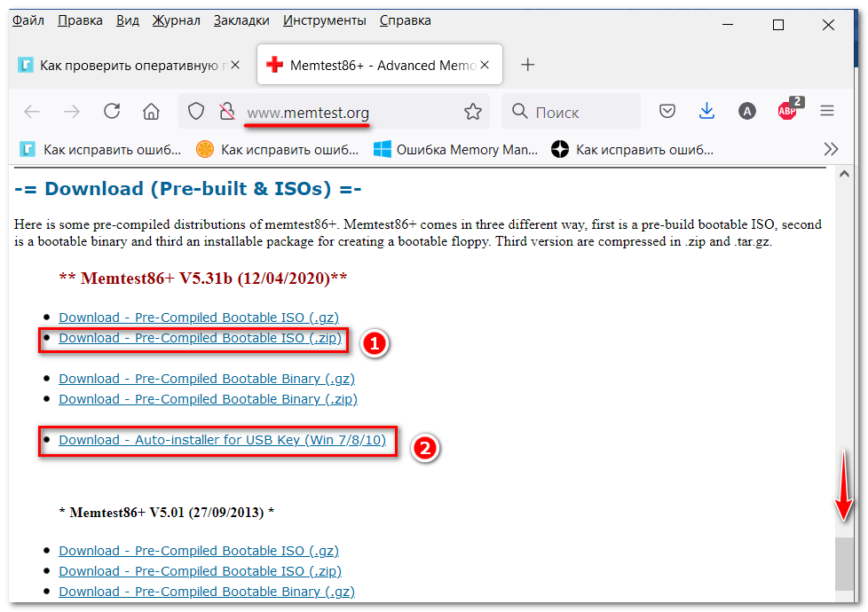Click the vertical scrollbar thumb
Screen dimensions: 868x612
click(x=844, y=564)
